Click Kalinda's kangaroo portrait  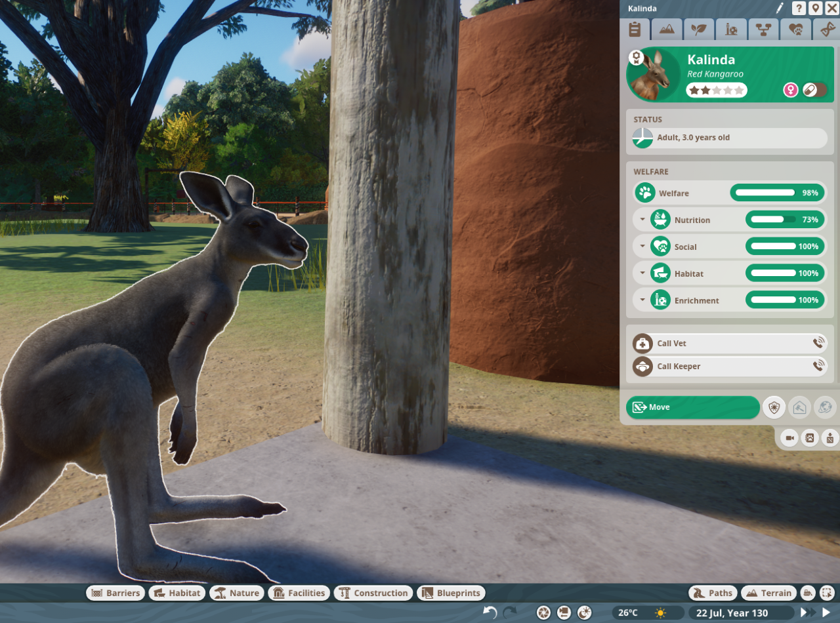point(653,75)
